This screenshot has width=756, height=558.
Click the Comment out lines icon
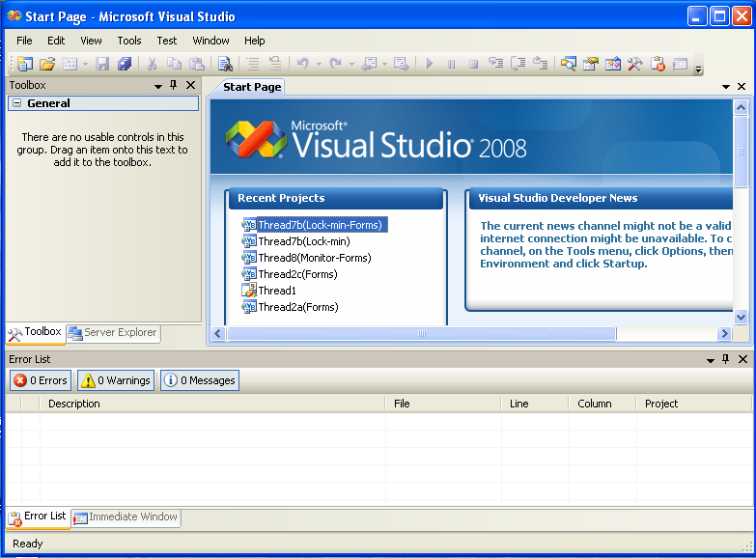(x=253, y=64)
